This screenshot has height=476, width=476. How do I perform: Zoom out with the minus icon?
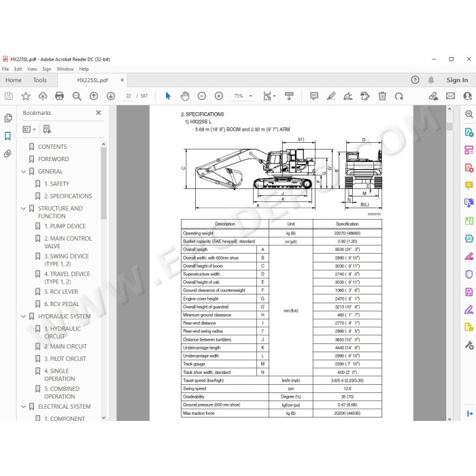pos(202,97)
